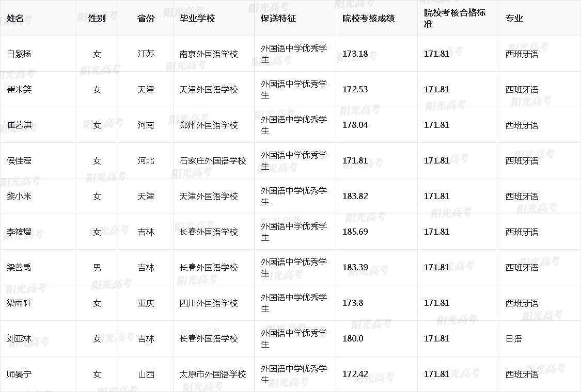Select the name 侯佳滢

pos(19,160)
